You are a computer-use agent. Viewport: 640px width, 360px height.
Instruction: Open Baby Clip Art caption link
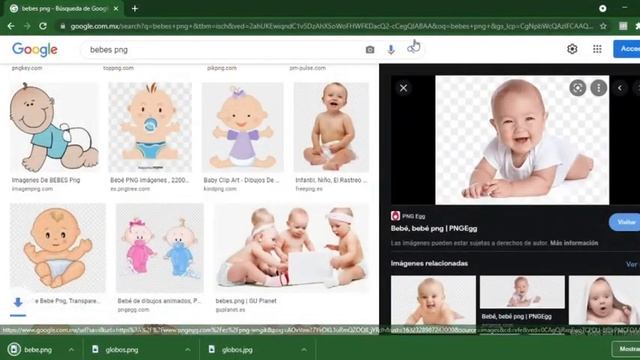point(241,180)
